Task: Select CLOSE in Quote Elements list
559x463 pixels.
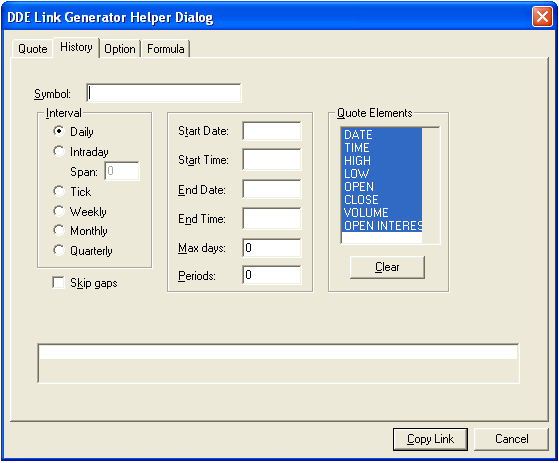Action: pos(382,200)
